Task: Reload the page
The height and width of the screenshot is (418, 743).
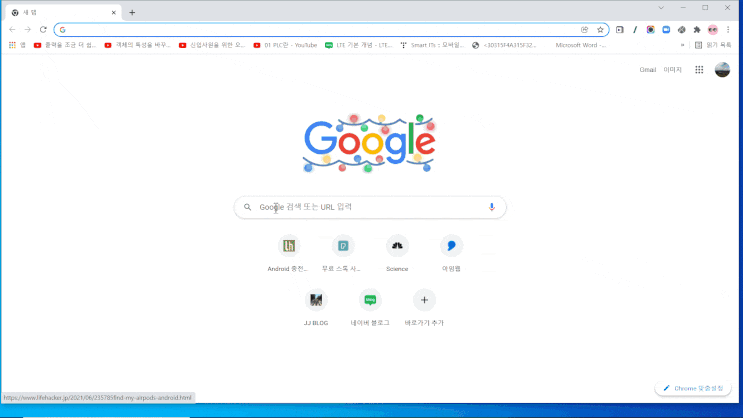Action: pyautogui.click(x=43, y=29)
